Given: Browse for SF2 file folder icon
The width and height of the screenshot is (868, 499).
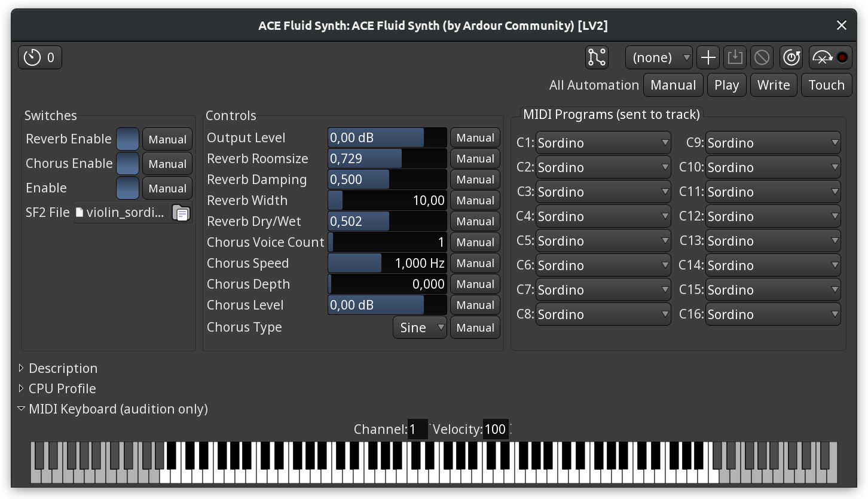Looking at the screenshot, I should [x=181, y=213].
